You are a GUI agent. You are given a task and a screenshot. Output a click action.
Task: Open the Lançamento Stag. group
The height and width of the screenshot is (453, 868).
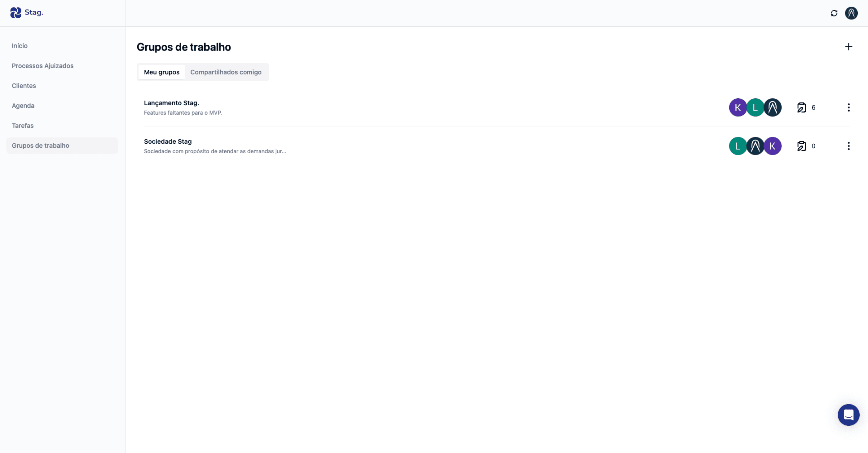click(171, 103)
